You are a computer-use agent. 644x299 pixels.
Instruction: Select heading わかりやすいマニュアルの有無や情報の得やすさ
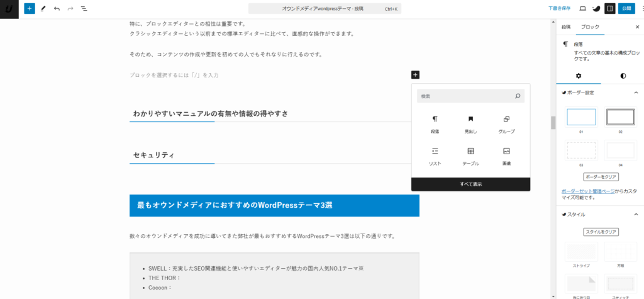[x=210, y=113]
